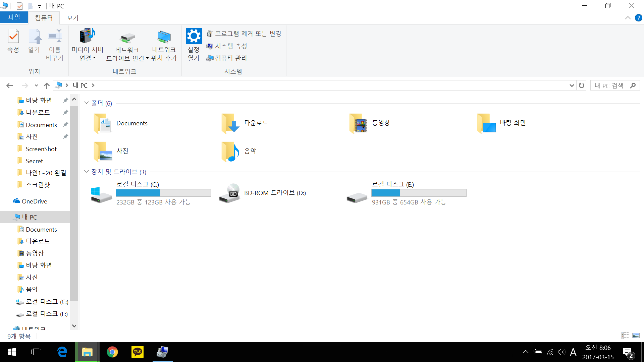Collapse the folders (폴더) group
Viewport: 644px width, 362px height.
87,103
